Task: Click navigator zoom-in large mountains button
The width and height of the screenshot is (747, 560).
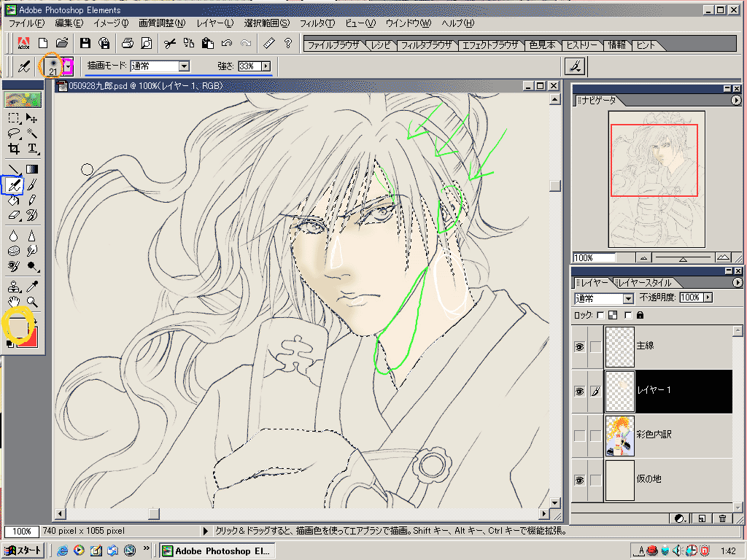Action: click(723, 258)
